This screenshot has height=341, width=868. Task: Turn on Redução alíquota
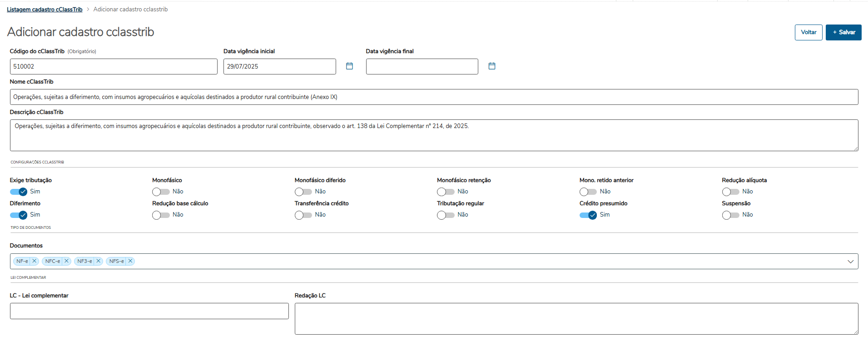(x=730, y=192)
